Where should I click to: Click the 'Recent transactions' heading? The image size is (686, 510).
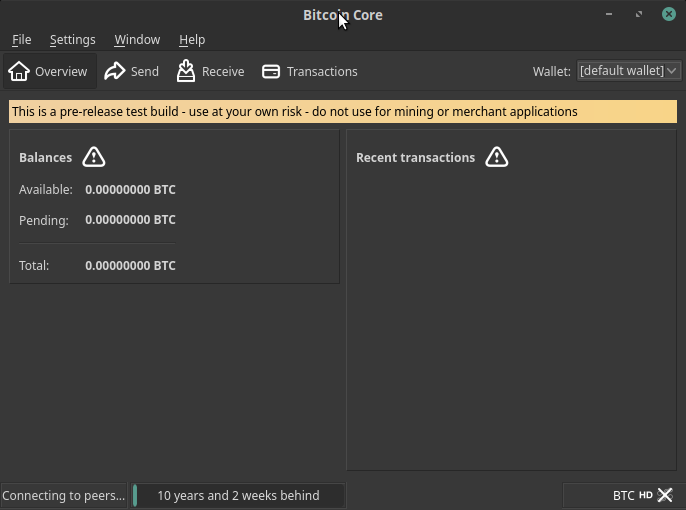pyautogui.click(x=415, y=157)
